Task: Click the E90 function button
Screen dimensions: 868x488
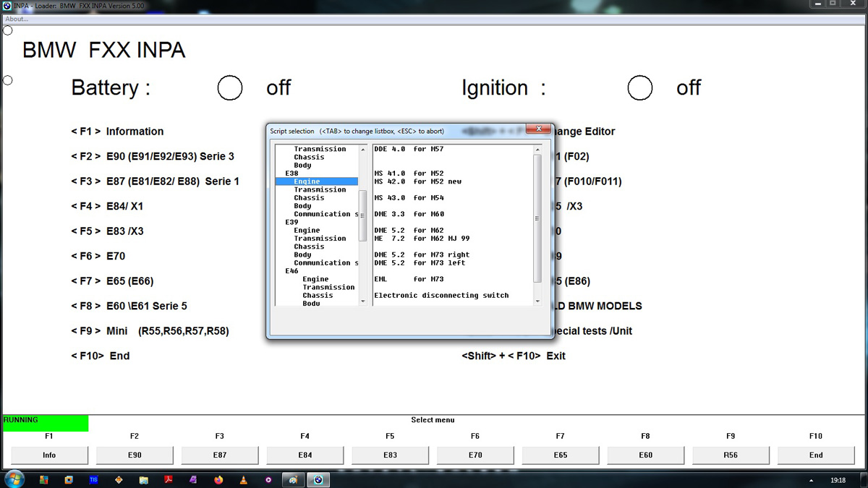Action: tap(135, 455)
